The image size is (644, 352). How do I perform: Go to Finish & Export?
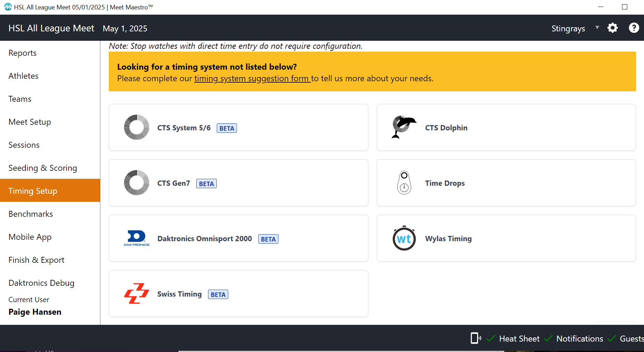coord(50,260)
